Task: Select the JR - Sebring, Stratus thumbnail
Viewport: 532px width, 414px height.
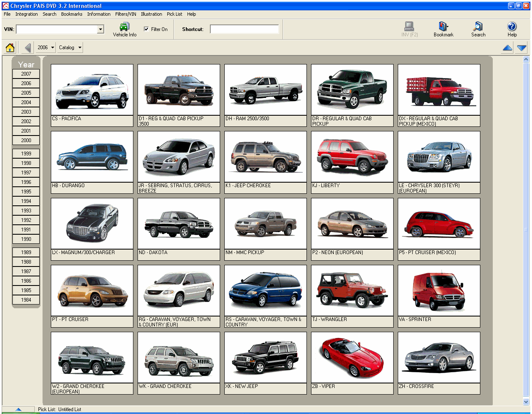Action: tap(179, 157)
